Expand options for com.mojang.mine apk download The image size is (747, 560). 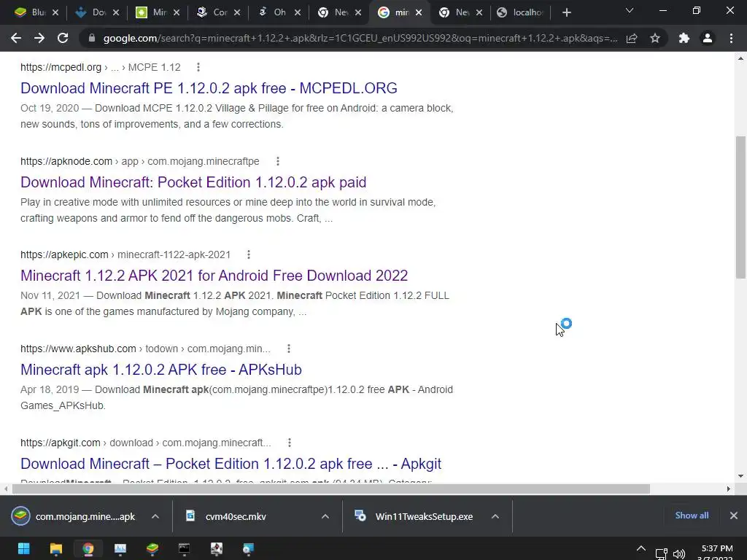coord(155,516)
